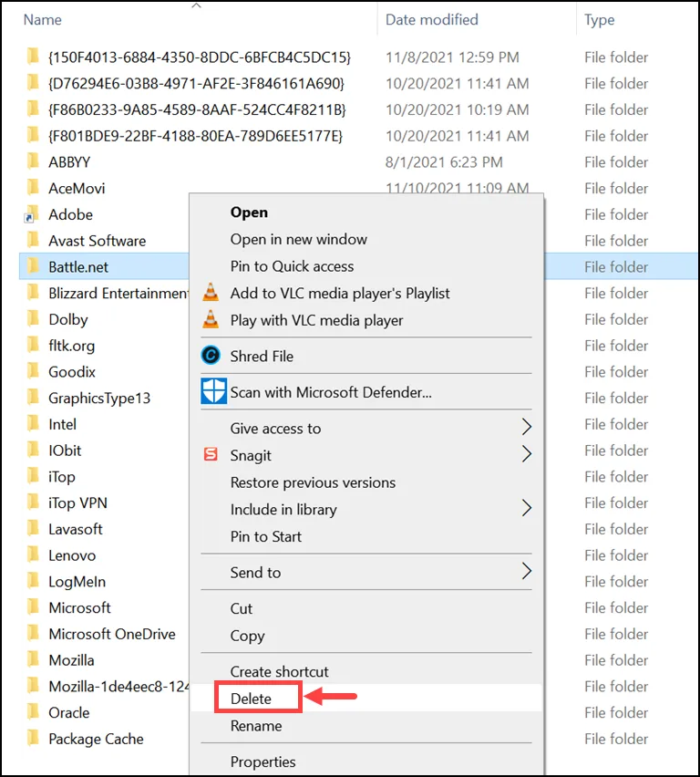Select folder {F86B0233-9A85-4589-8AAF-524CC4F8211B}
The image size is (700, 777).
(x=197, y=109)
